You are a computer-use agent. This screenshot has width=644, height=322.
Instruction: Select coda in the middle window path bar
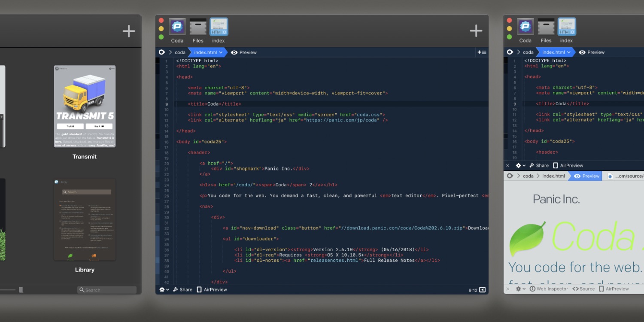point(180,52)
